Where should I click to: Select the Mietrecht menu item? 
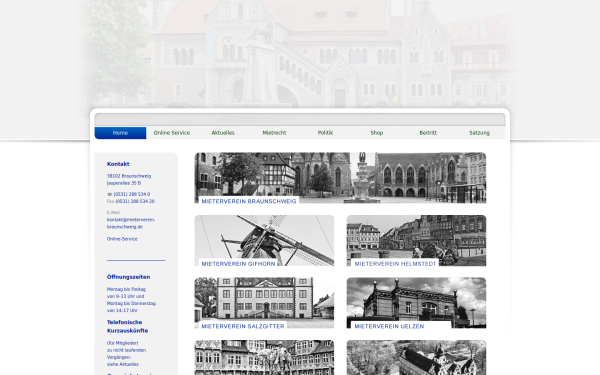point(274,133)
